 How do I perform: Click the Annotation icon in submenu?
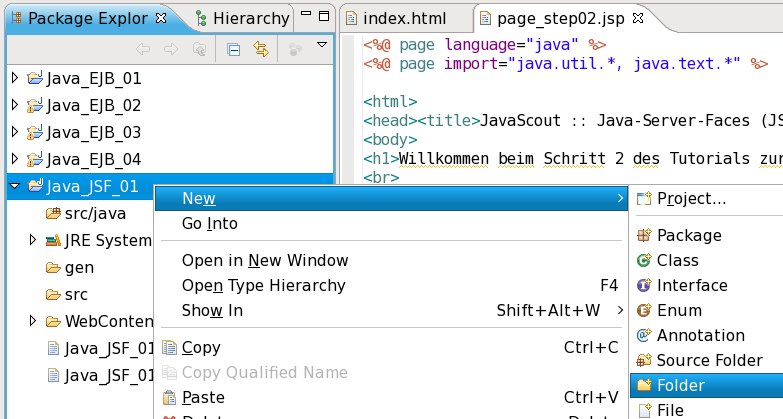(644, 336)
